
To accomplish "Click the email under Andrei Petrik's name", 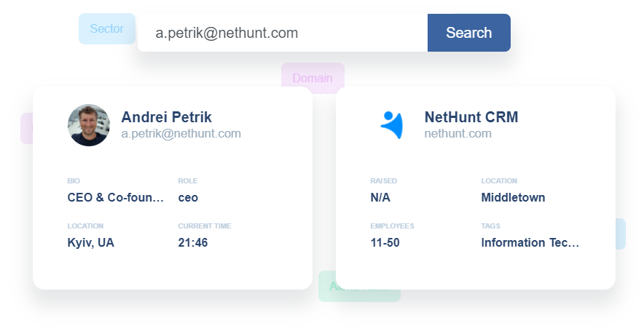I will 181,134.
